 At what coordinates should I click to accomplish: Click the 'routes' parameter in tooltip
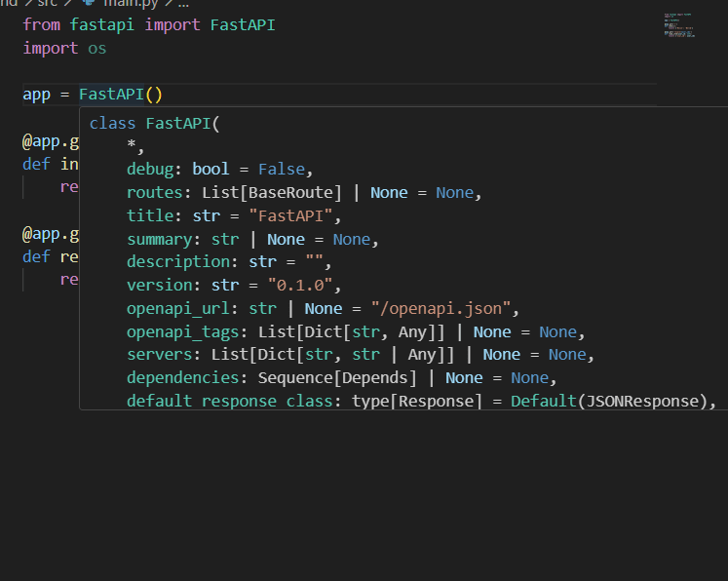pyautogui.click(x=155, y=192)
